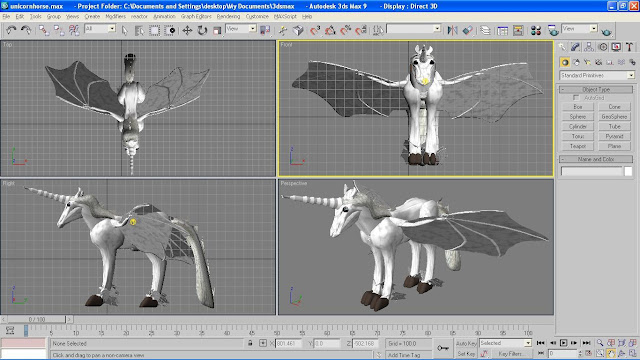Open Curve Editor from toolbar
Screen dimensions: 640x360
coord(502,30)
